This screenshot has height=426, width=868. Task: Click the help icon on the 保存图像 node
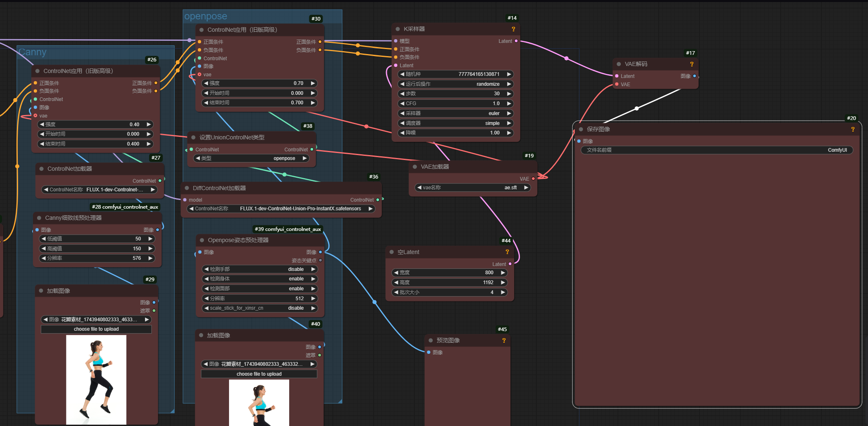853,129
